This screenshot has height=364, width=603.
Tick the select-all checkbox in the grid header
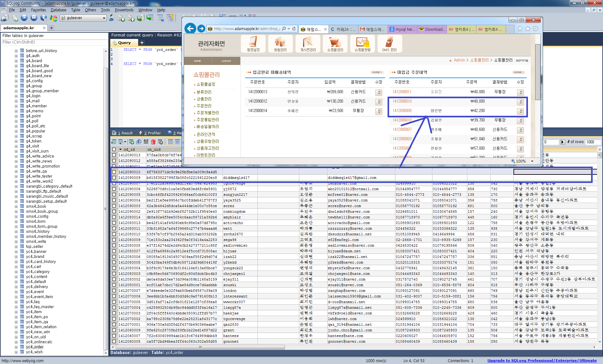click(x=114, y=149)
